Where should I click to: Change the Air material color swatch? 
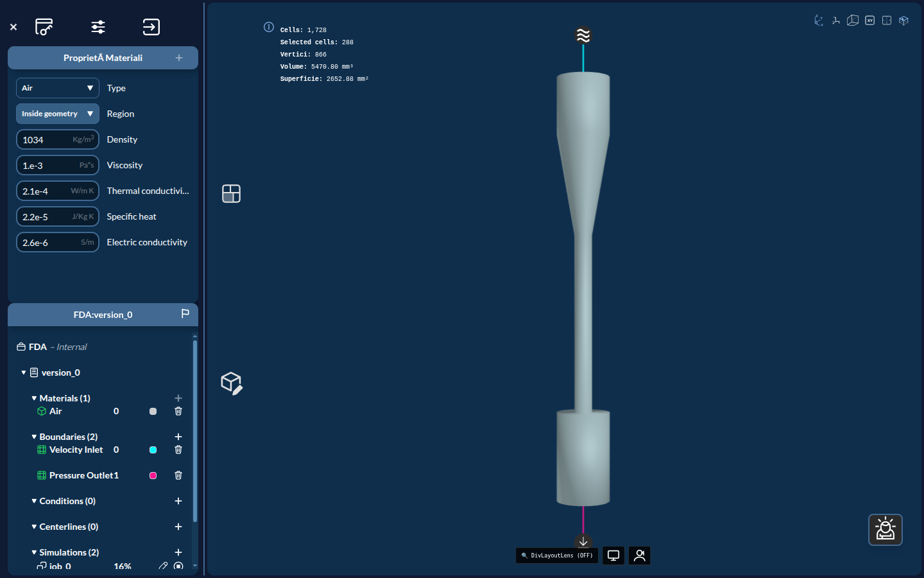click(x=153, y=411)
